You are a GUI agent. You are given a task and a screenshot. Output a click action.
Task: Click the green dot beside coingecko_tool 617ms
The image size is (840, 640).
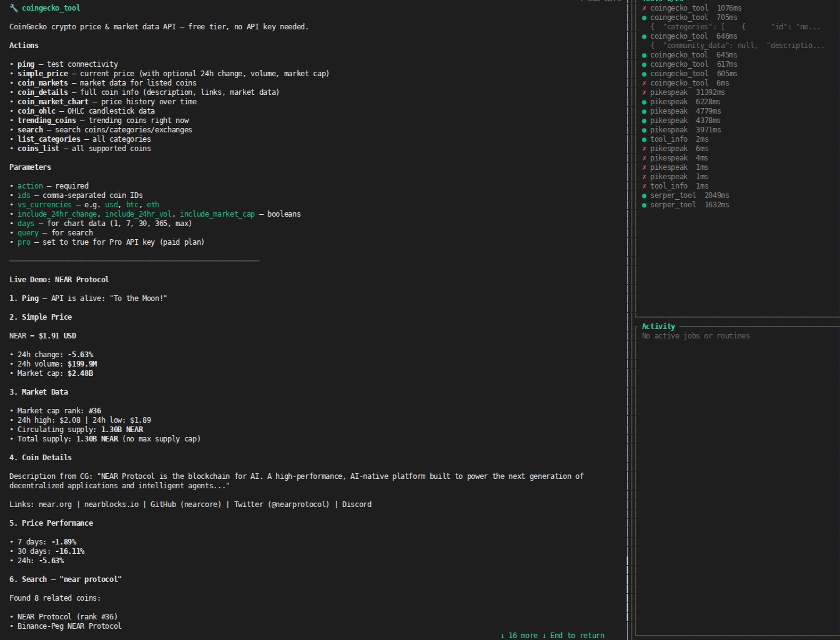644,64
